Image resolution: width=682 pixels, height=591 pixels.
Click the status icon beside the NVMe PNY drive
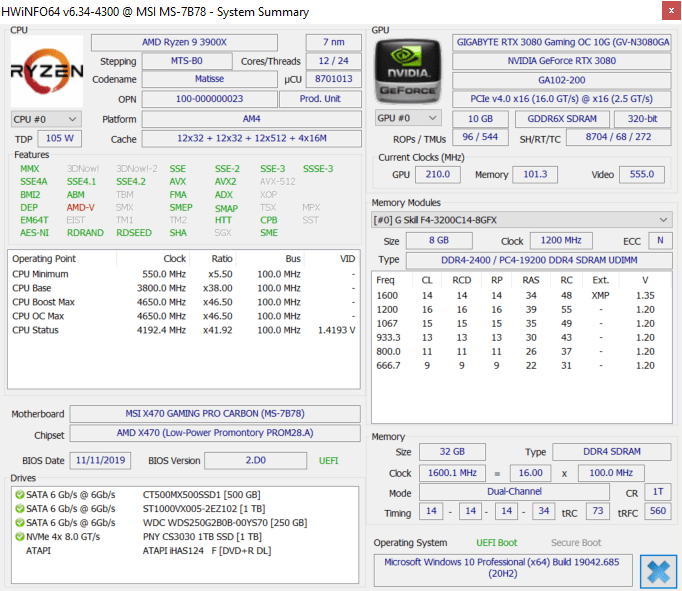tap(20, 537)
